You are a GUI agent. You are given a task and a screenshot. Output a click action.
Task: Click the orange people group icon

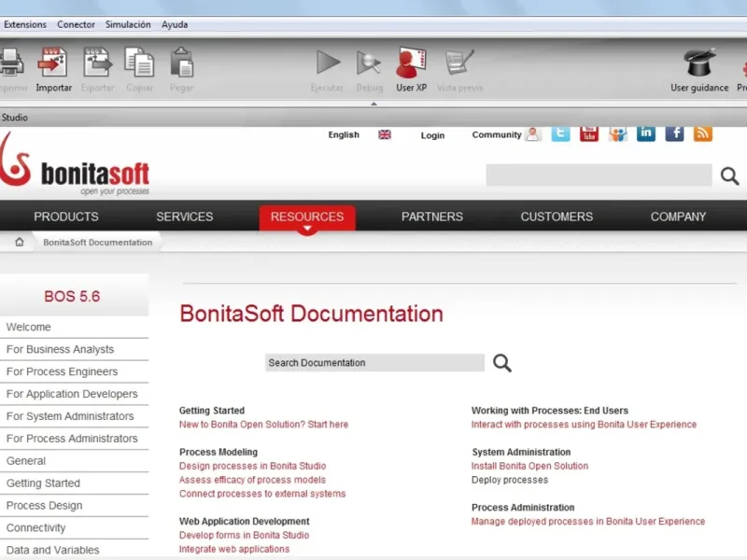618,133
